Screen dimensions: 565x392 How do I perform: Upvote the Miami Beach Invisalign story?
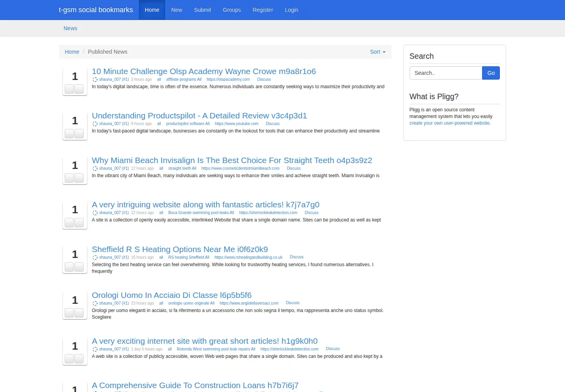pos(69,178)
